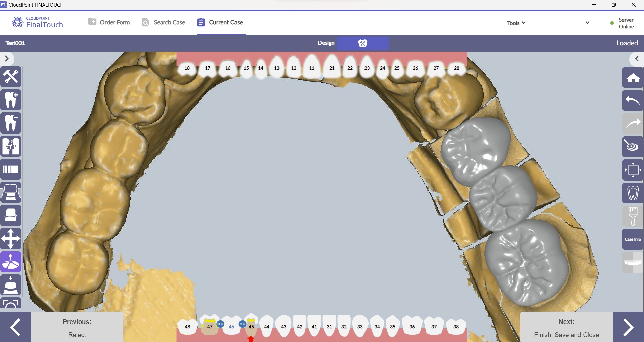Open the hammer and wrench tools icon

tap(11, 77)
